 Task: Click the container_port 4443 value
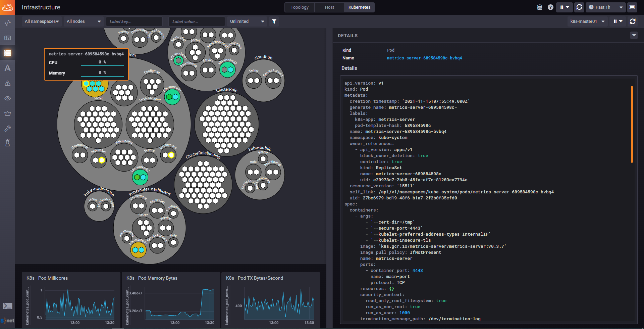[418, 271]
